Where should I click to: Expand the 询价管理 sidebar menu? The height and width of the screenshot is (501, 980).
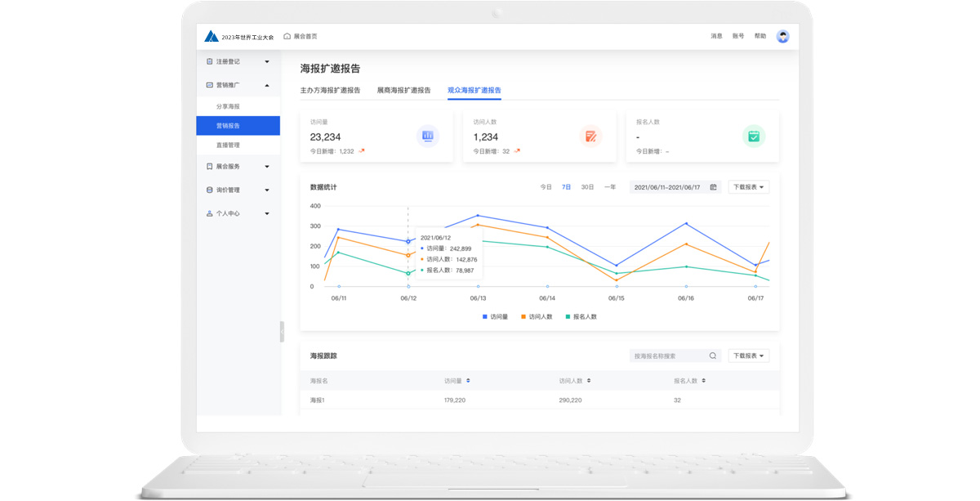[x=267, y=190]
